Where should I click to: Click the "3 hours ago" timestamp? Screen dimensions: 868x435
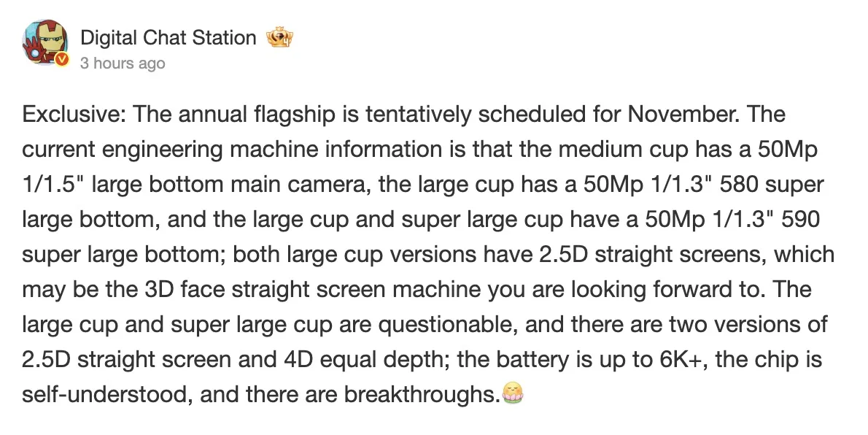[x=123, y=63]
